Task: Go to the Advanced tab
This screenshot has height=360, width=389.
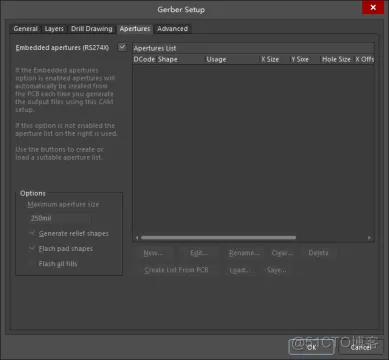Action: (x=172, y=29)
